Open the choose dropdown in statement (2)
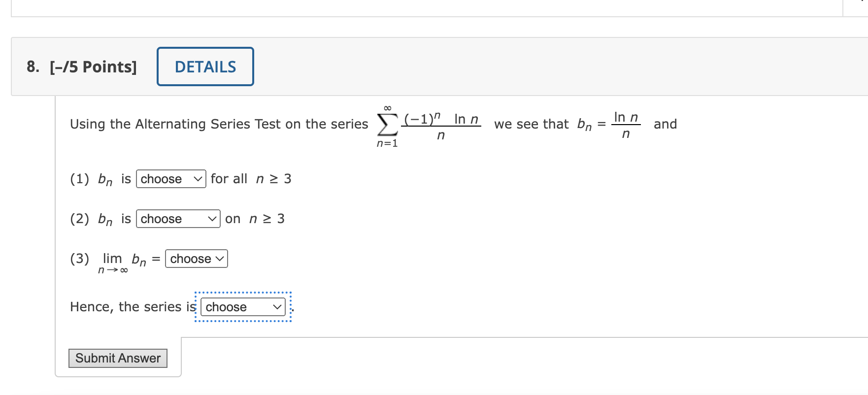 (177, 219)
